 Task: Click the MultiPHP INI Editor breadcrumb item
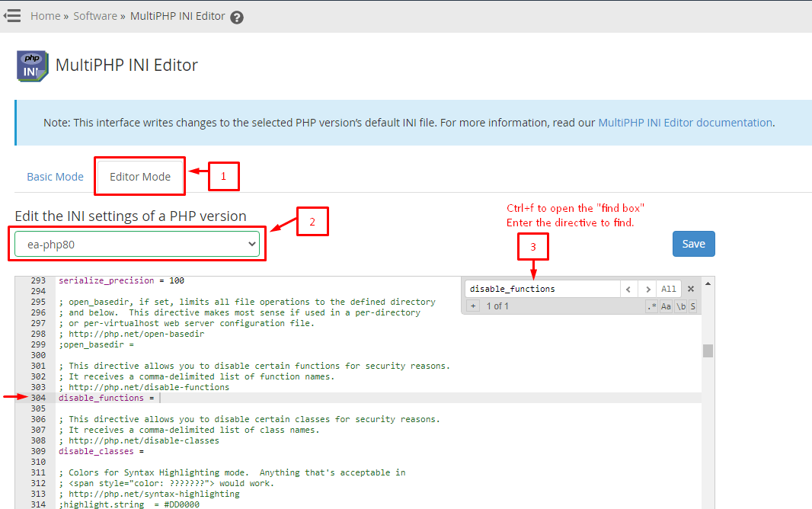point(177,16)
